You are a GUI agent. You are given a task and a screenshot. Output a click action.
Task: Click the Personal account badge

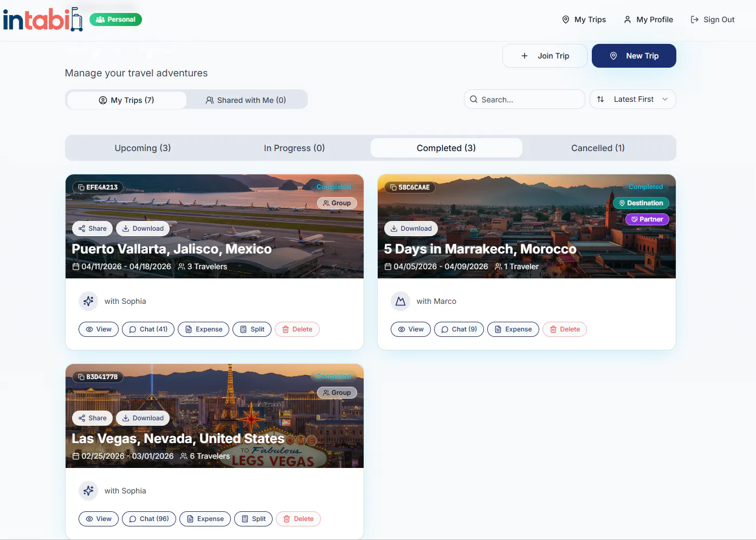pyautogui.click(x=115, y=19)
